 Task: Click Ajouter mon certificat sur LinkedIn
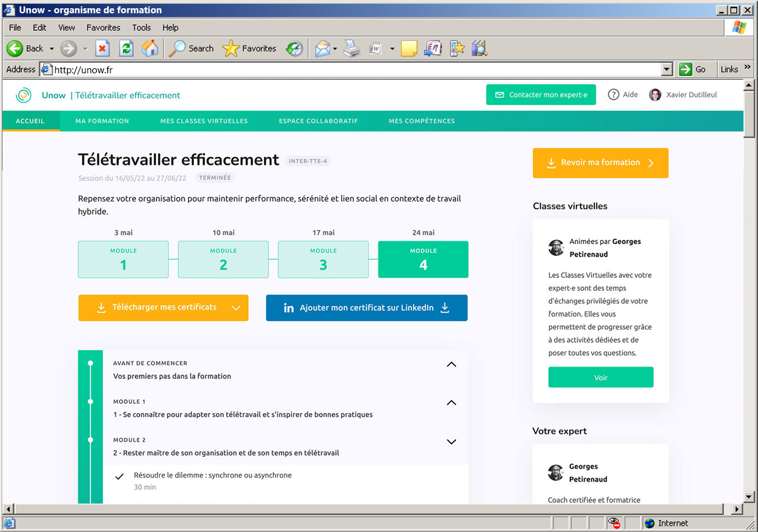366,308
